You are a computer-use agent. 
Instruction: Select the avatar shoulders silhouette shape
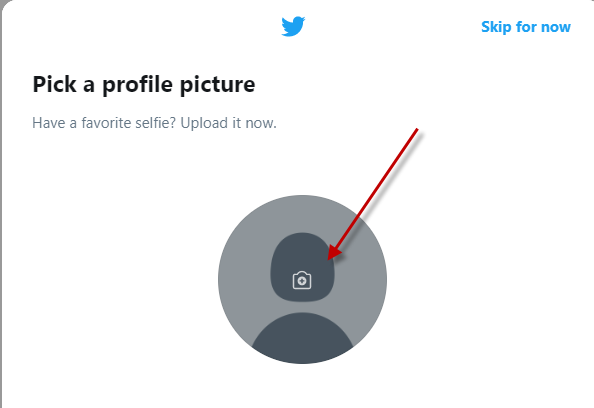click(302, 338)
